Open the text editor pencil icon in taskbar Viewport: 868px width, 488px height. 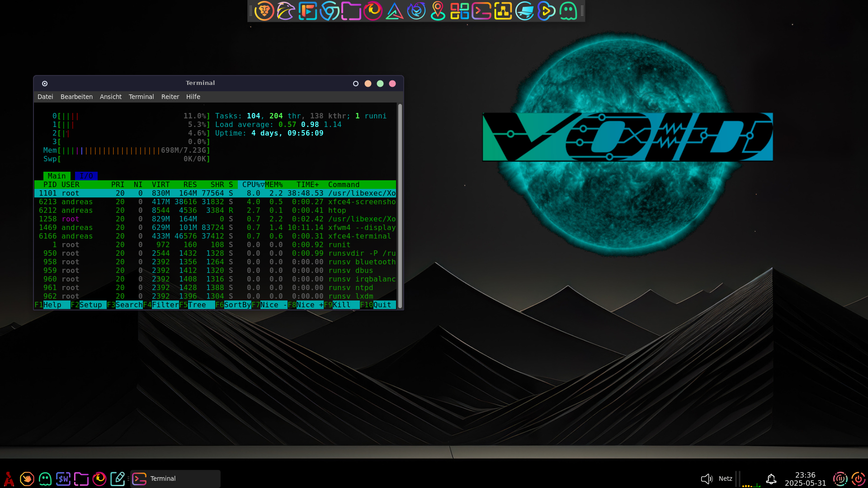[118, 479]
